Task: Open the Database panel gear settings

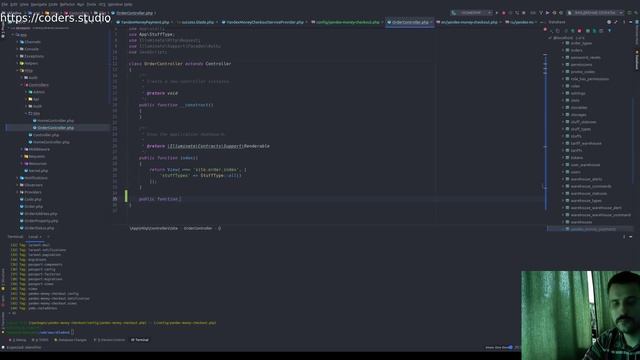Action: (x=624, y=22)
